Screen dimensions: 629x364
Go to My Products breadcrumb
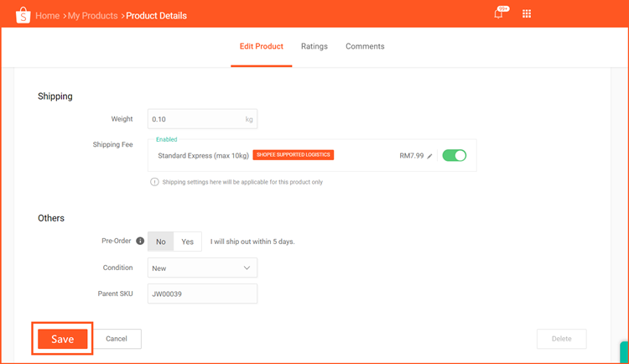click(92, 16)
